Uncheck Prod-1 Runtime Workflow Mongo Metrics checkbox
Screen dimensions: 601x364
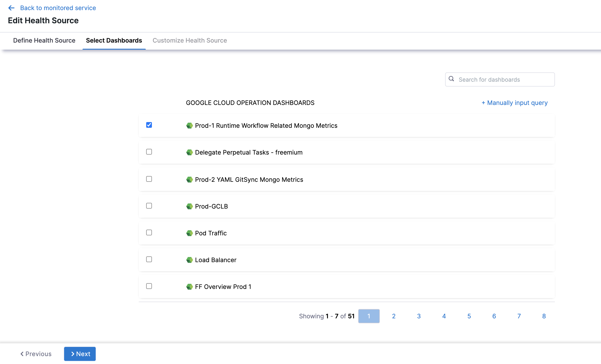149,125
